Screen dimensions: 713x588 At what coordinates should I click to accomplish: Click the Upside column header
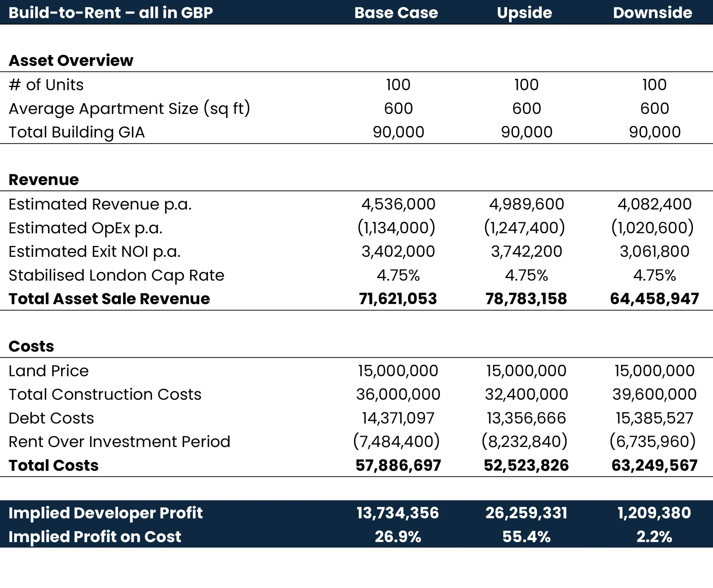click(x=524, y=13)
